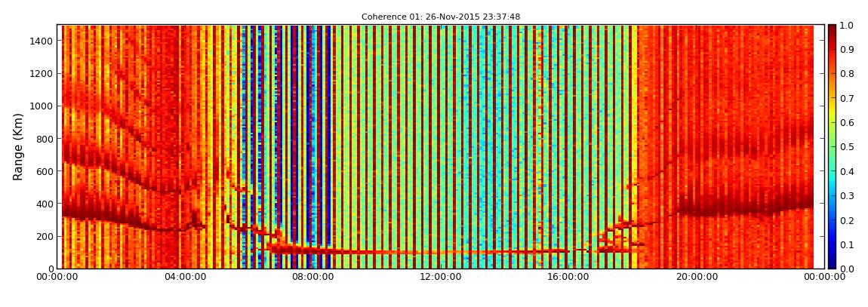The image size is (868, 307).
Task: Click the 04:00:00 time axis label
Action: tap(186, 278)
